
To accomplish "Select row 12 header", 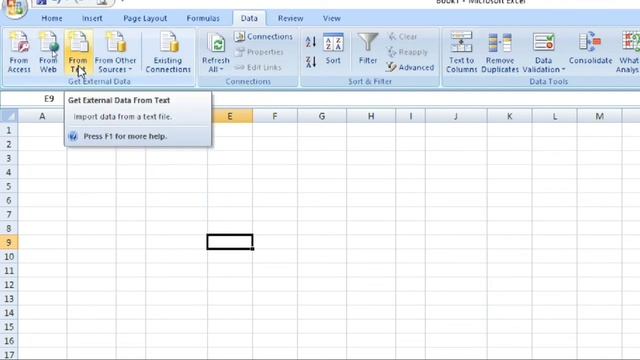I will (9, 284).
